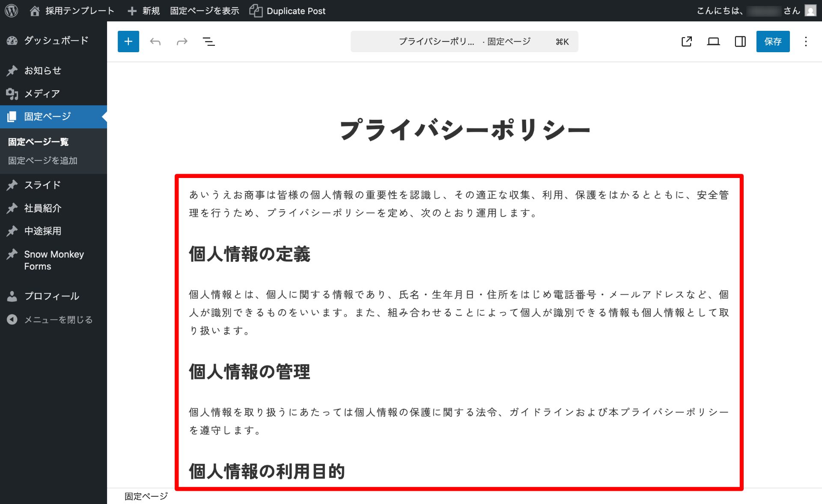Screen dimensions: 822x504
Task: Open the command palette title bar
Action: pos(464,42)
